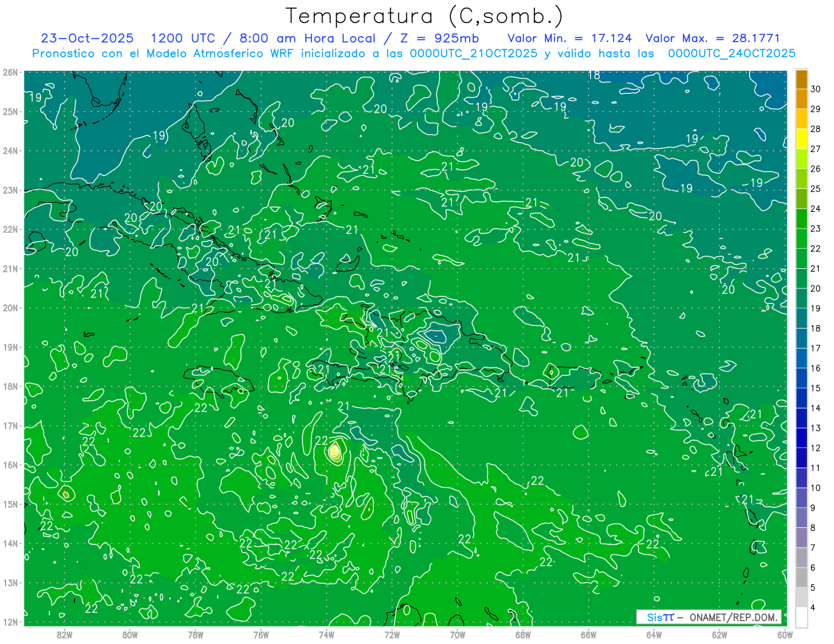Click the "76W" longitude axis label
This screenshot has width=834, height=644.
pyautogui.click(x=261, y=634)
